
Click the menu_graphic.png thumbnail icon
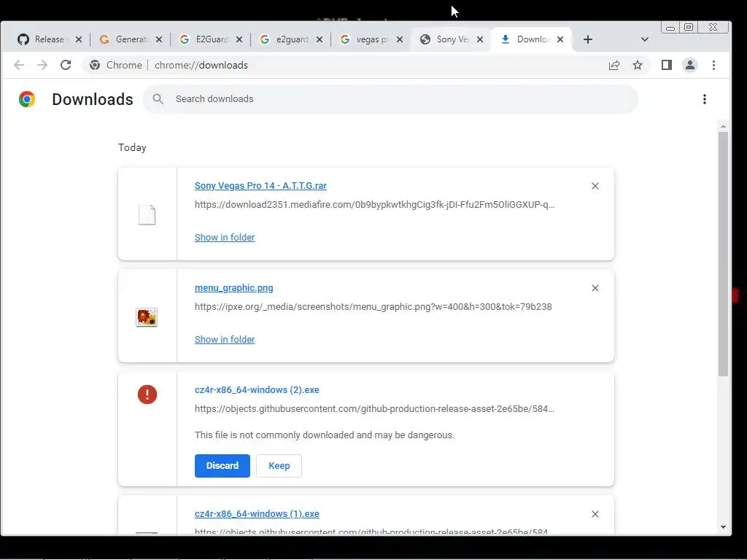point(147,318)
